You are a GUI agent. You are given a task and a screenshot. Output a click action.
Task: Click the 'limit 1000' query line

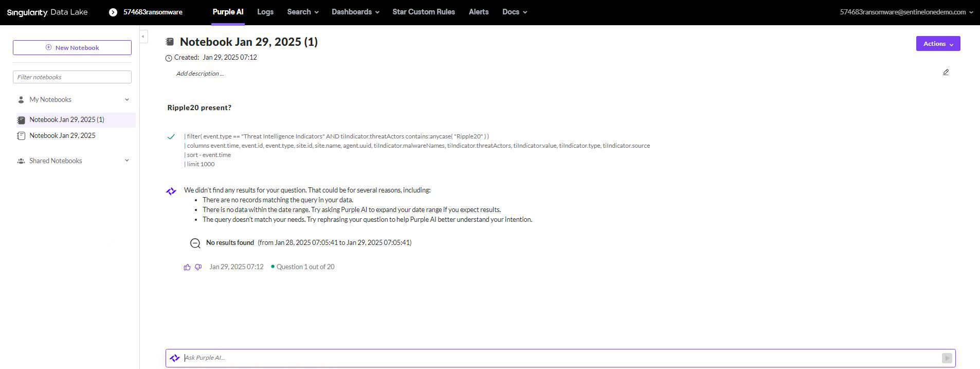pyautogui.click(x=199, y=164)
